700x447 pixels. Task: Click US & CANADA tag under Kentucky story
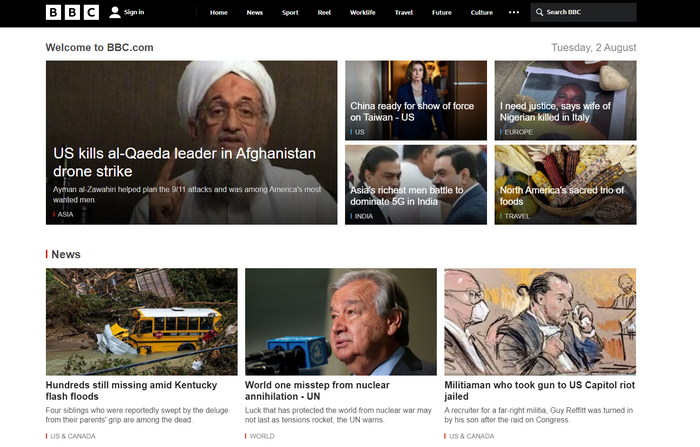[x=72, y=436]
